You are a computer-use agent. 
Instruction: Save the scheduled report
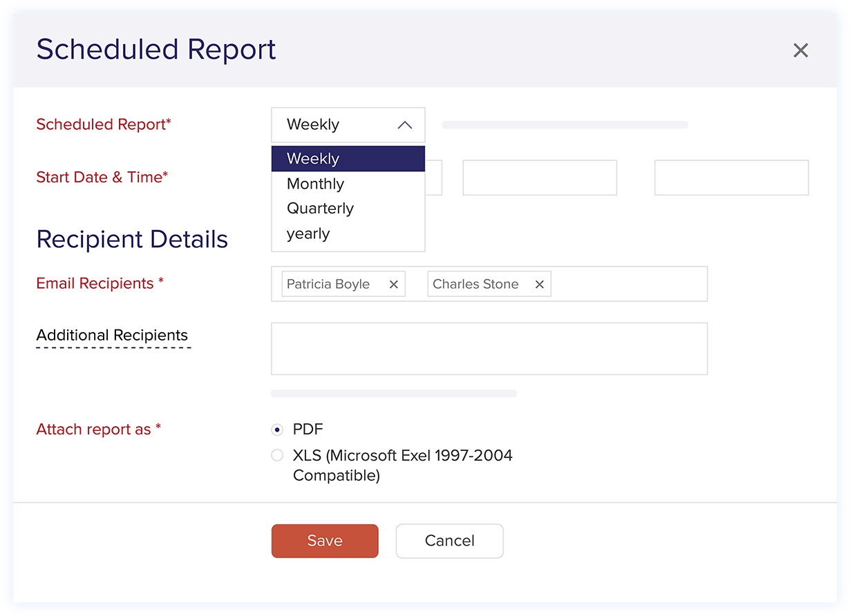click(x=325, y=541)
